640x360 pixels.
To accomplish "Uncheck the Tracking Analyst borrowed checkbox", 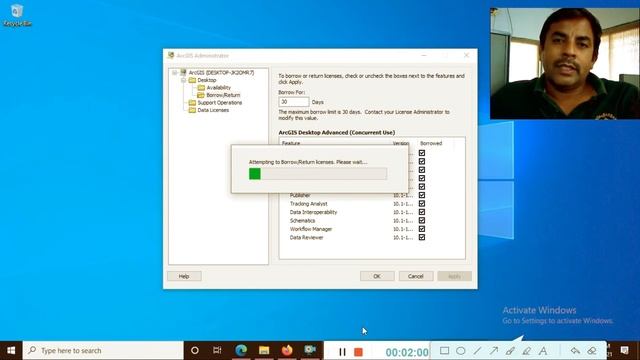I will coord(422,203).
